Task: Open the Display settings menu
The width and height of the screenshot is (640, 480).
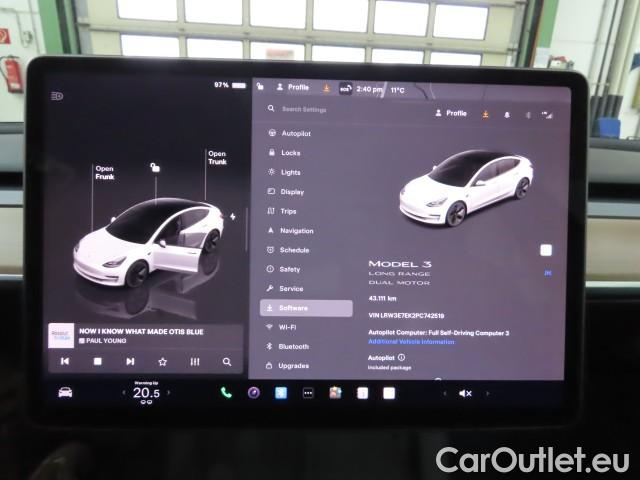Action: coord(286,191)
